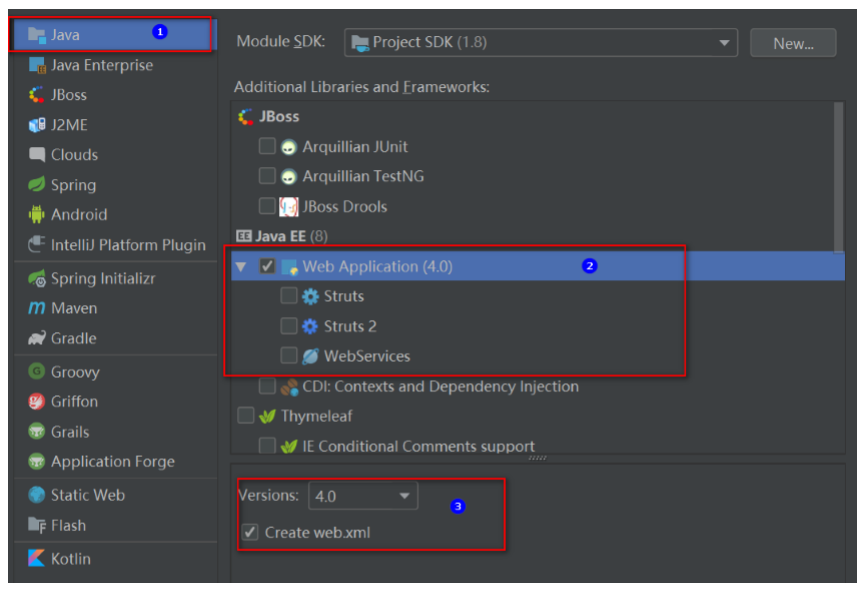The width and height of the screenshot is (866, 593).
Task: Tick the JBoss Drools checkbox
Action: [x=267, y=206]
